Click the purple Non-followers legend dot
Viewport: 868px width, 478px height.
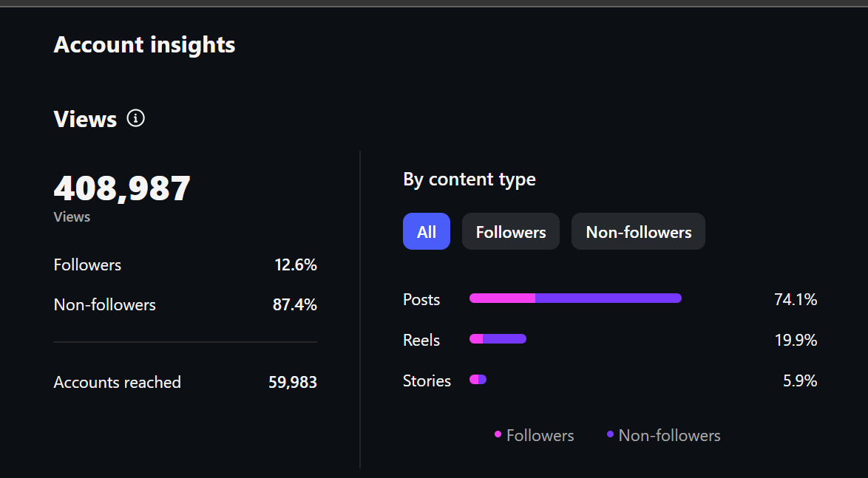point(610,434)
